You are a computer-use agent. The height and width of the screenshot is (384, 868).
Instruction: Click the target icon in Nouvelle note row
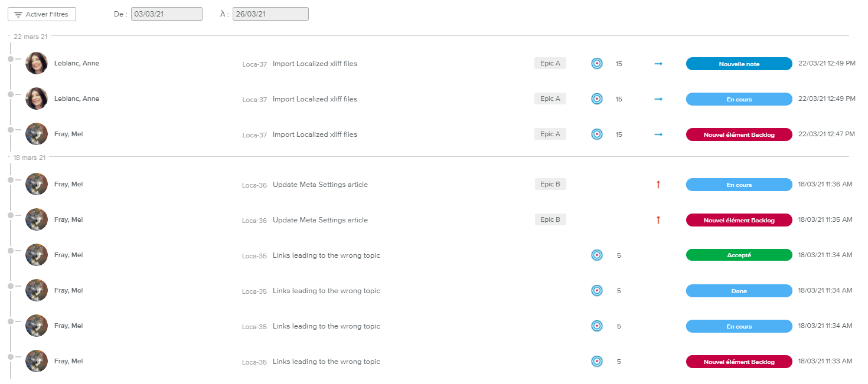597,64
